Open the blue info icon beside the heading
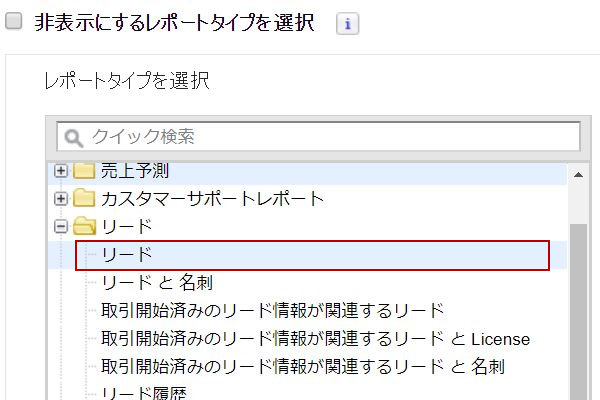600x400 pixels. (347, 24)
